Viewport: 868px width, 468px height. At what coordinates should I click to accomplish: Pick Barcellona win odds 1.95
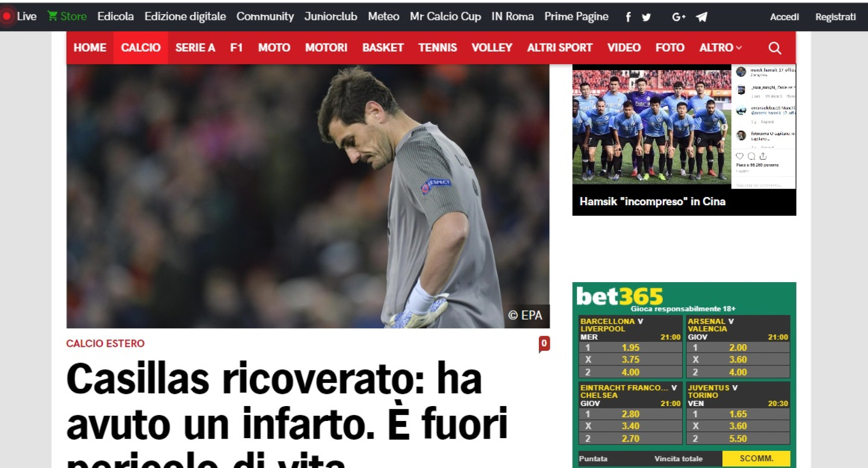pyautogui.click(x=630, y=348)
